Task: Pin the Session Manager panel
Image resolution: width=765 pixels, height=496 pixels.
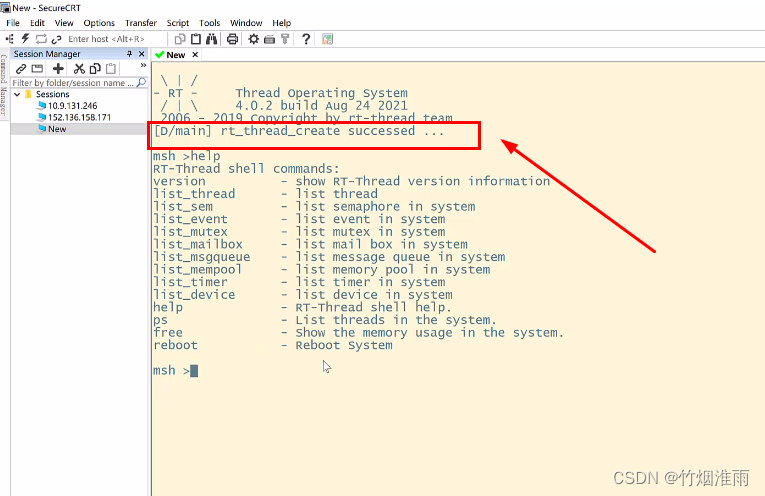Action: pyautogui.click(x=129, y=54)
